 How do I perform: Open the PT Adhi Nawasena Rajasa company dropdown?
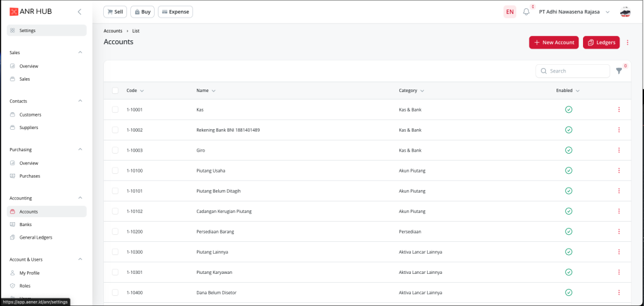tap(575, 12)
